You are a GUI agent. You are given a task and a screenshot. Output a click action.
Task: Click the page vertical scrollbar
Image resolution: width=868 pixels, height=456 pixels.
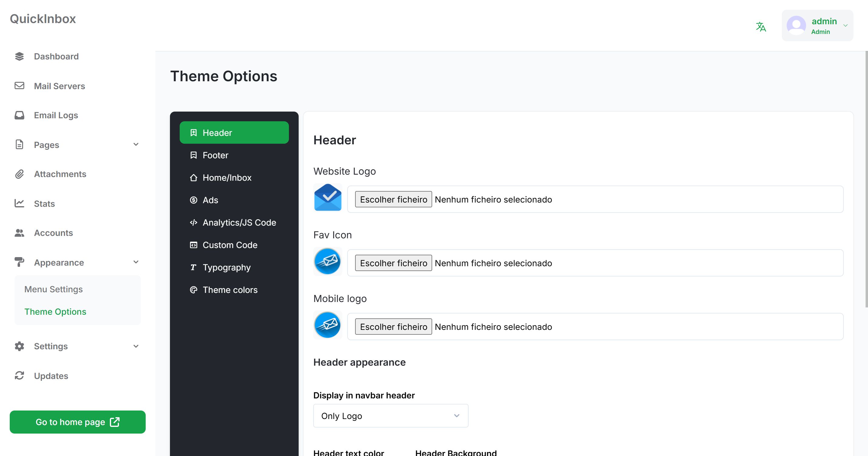pyautogui.click(x=866, y=179)
